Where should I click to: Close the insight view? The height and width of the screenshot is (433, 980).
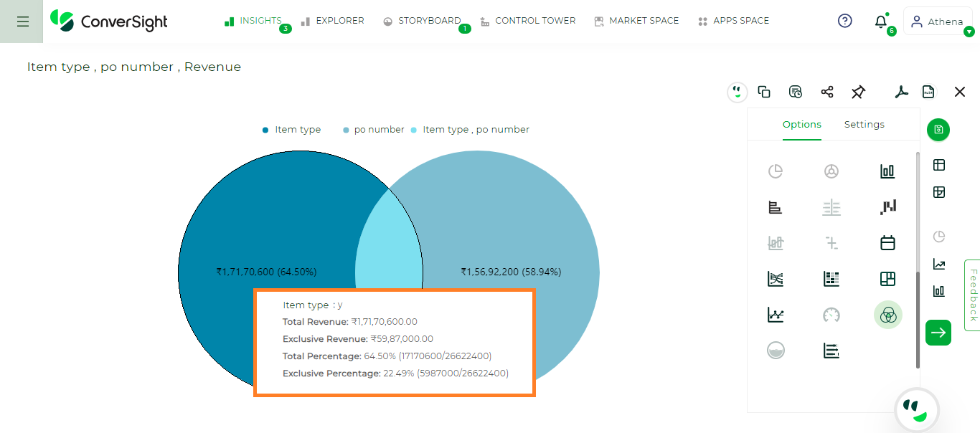tap(960, 92)
